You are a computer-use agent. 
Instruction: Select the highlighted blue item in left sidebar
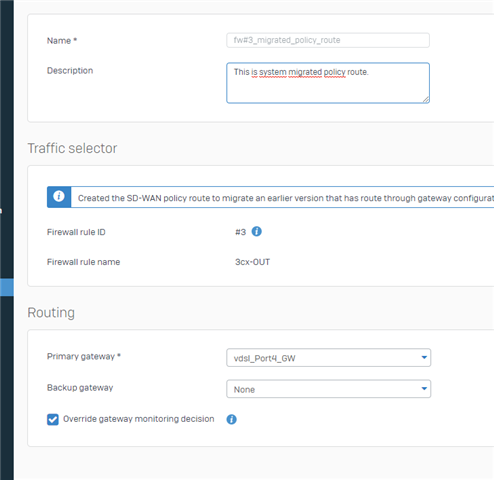tap(7, 287)
